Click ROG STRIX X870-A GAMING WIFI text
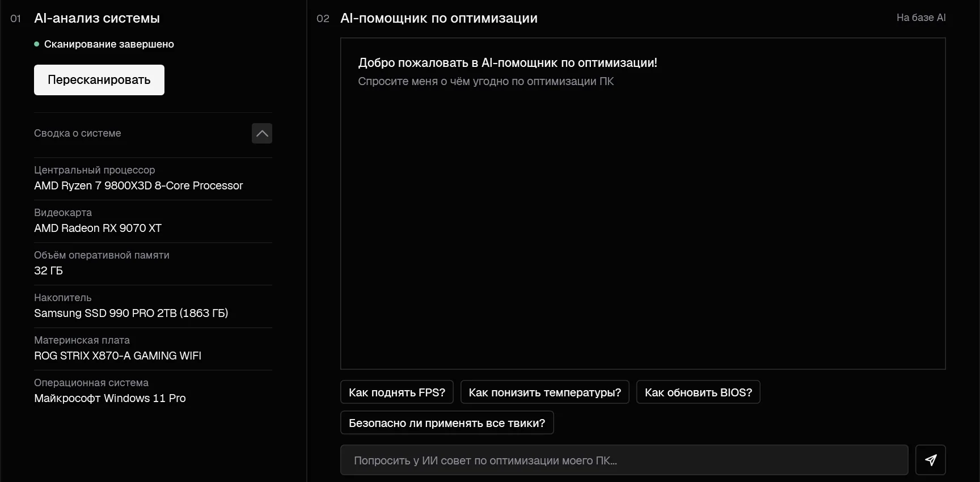Viewport: 980px width, 482px height. (x=117, y=356)
